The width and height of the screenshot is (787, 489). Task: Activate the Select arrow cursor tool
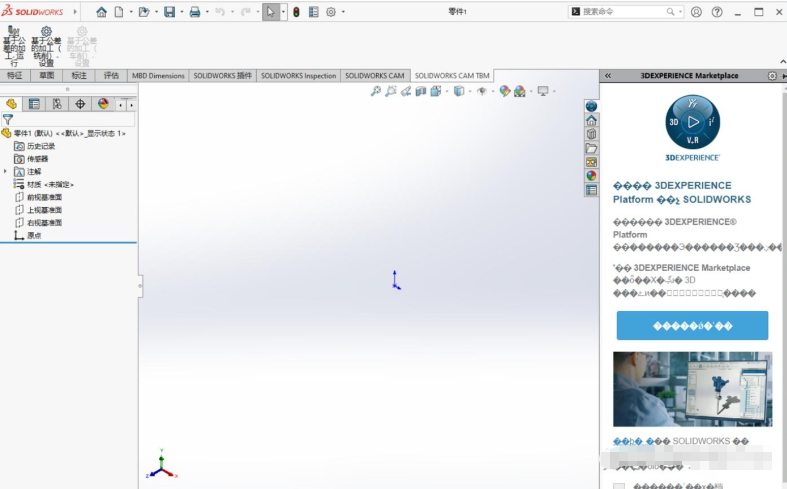pyautogui.click(x=271, y=12)
